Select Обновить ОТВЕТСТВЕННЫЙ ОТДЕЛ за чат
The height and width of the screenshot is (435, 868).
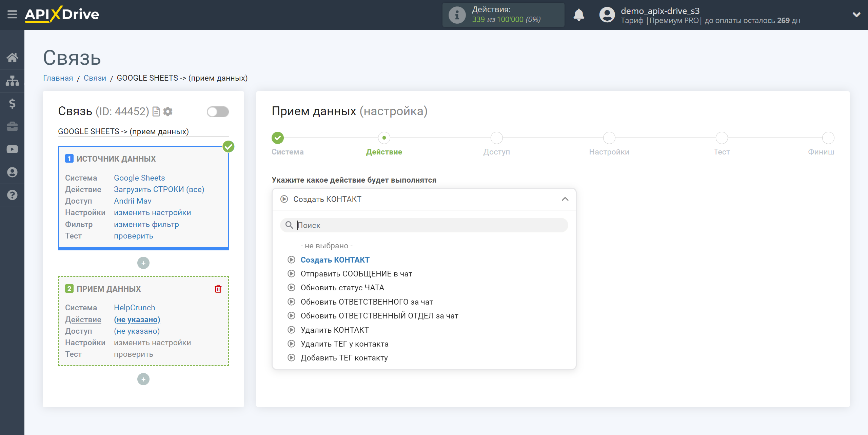tap(379, 316)
